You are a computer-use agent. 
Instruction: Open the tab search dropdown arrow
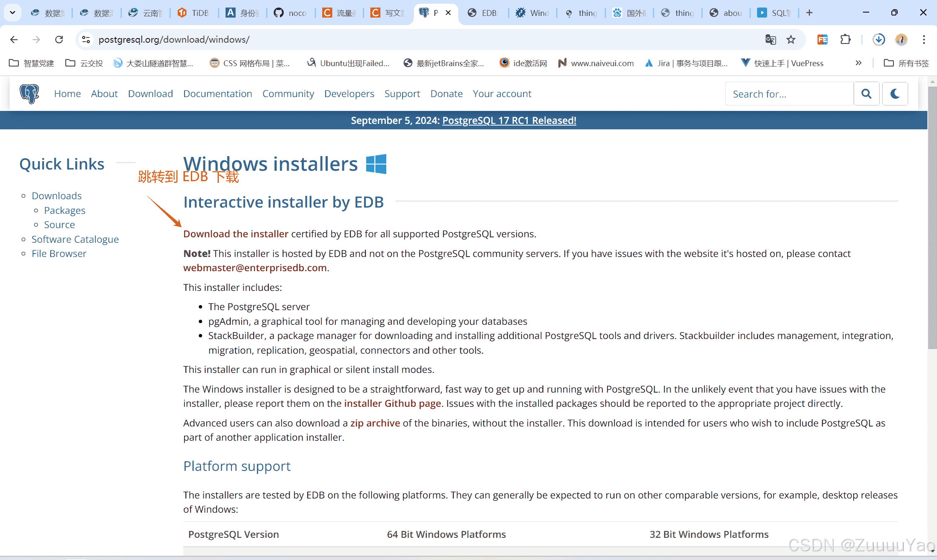coord(13,13)
